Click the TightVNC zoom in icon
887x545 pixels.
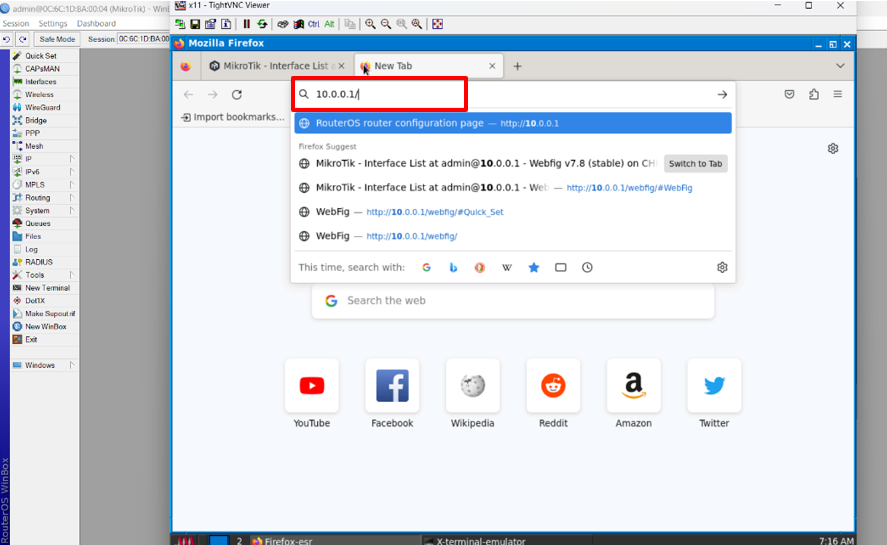370,23
